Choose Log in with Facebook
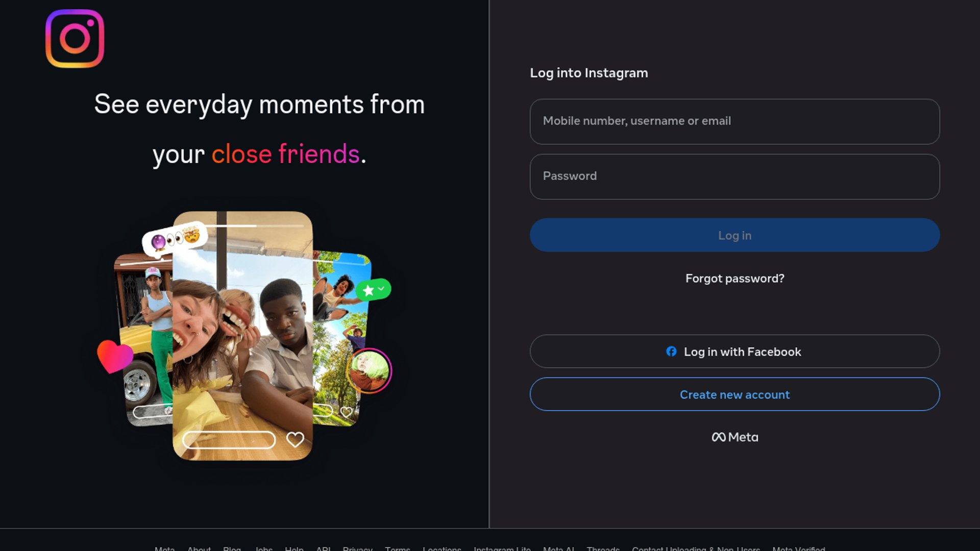980x551 pixels. pyautogui.click(x=734, y=352)
